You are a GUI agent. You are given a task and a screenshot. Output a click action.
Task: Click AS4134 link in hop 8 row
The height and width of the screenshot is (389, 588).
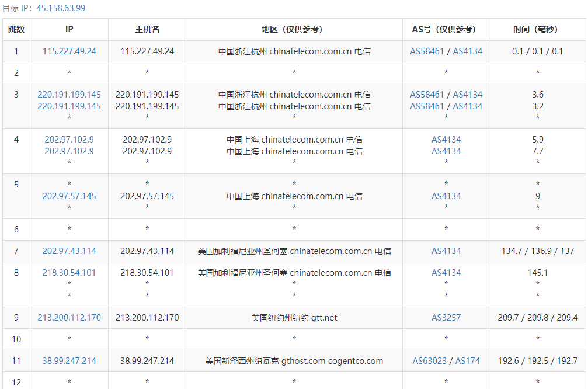pyautogui.click(x=446, y=273)
